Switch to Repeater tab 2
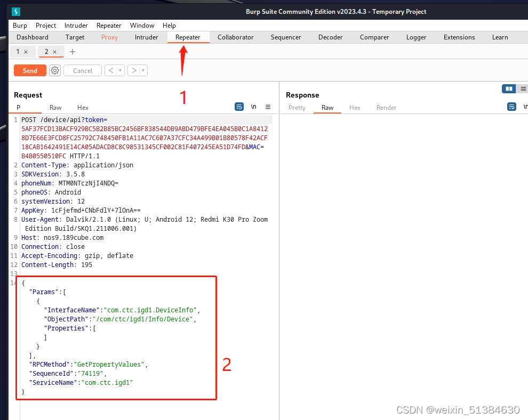The height and width of the screenshot is (420, 528). coord(46,52)
